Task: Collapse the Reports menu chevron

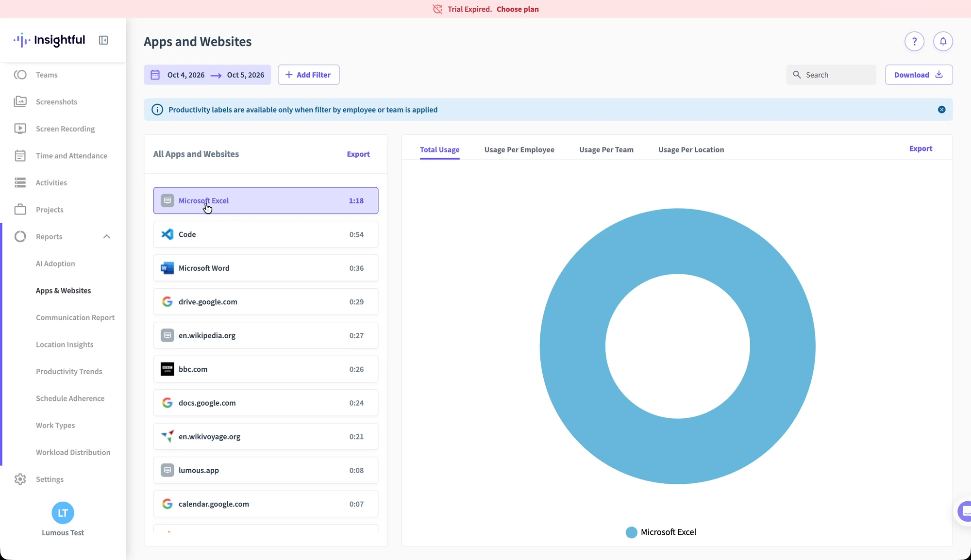Action: 107,237
